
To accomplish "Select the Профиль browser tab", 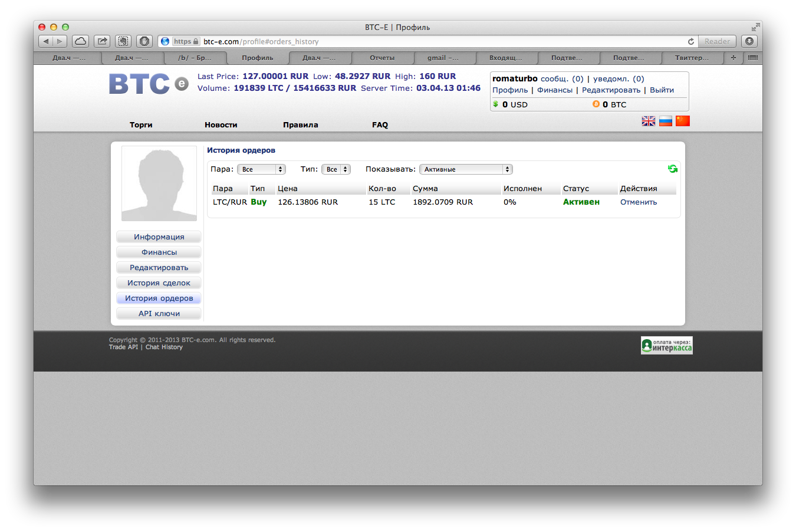I will [x=258, y=58].
